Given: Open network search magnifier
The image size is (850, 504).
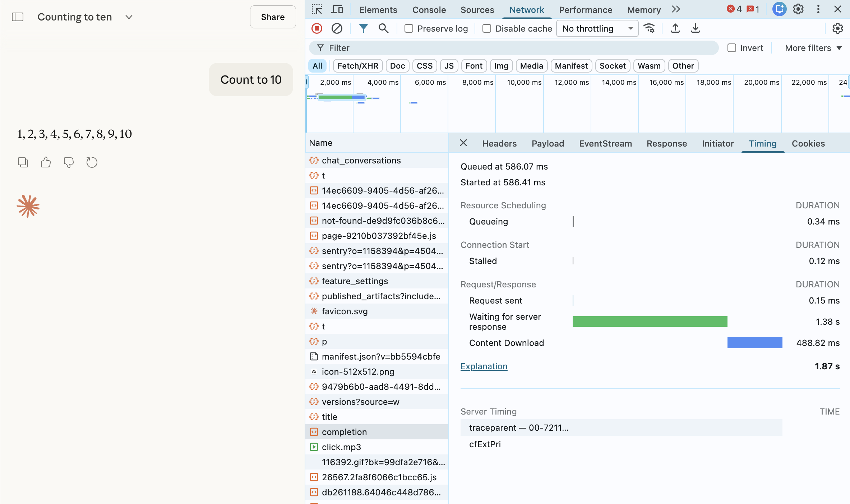Looking at the screenshot, I should point(383,28).
